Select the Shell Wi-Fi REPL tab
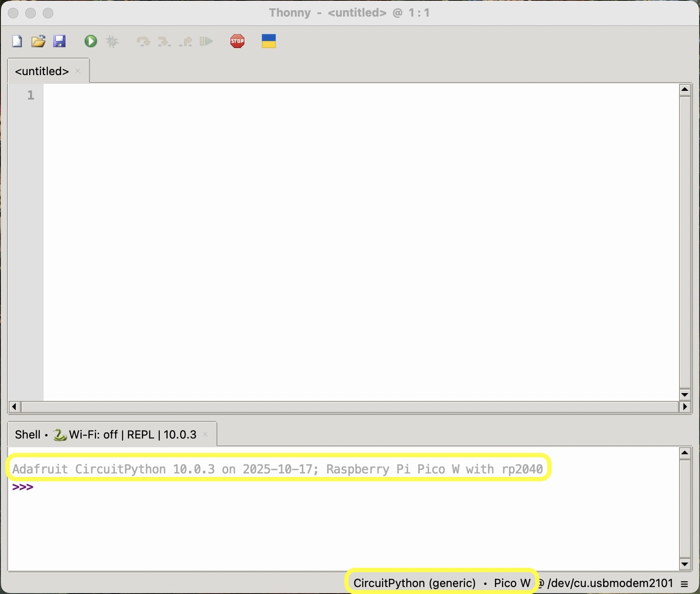Viewport: 700px width, 594px height. tap(106, 435)
